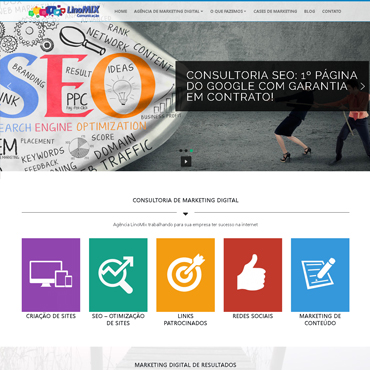Go to previous slide with left arrow
This screenshot has width=370, height=370.
click(9, 86)
